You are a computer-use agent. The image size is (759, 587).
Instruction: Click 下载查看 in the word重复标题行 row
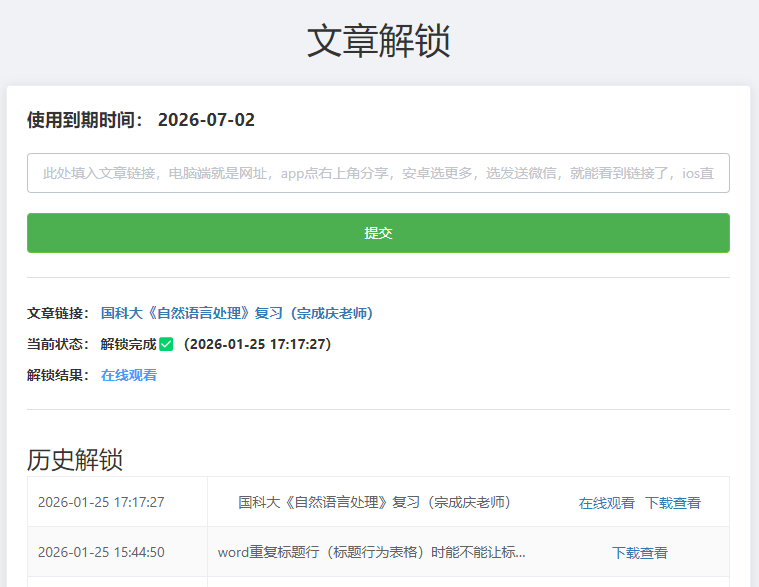pyautogui.click(x=639, y=553)
